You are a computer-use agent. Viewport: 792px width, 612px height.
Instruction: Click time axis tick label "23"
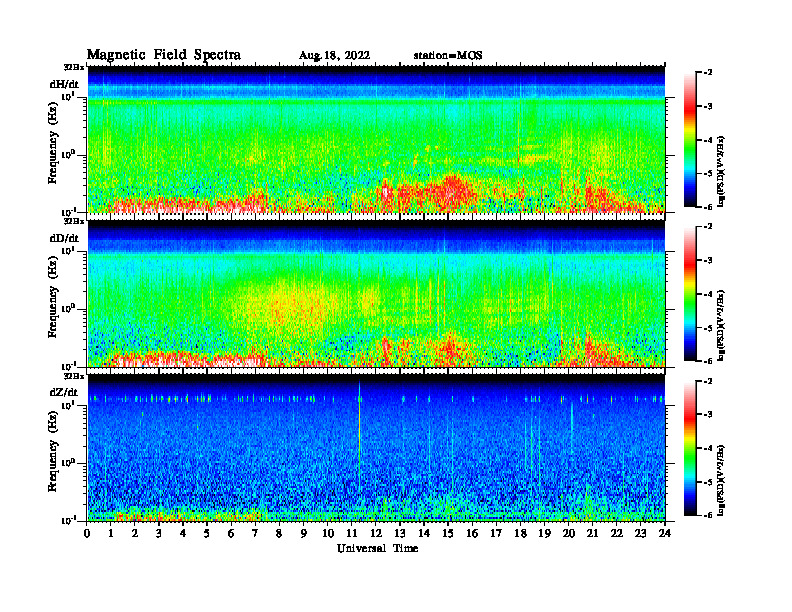tap(640, 534)
